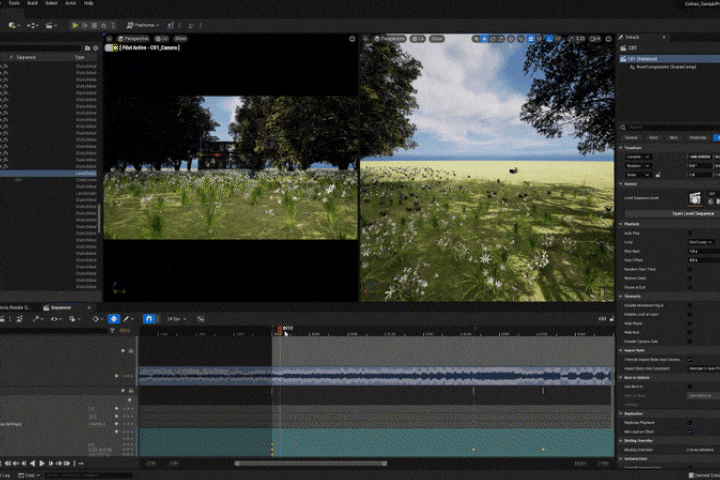Select the highlighted LevelSequence row in Outliner

tap(48, 173)
